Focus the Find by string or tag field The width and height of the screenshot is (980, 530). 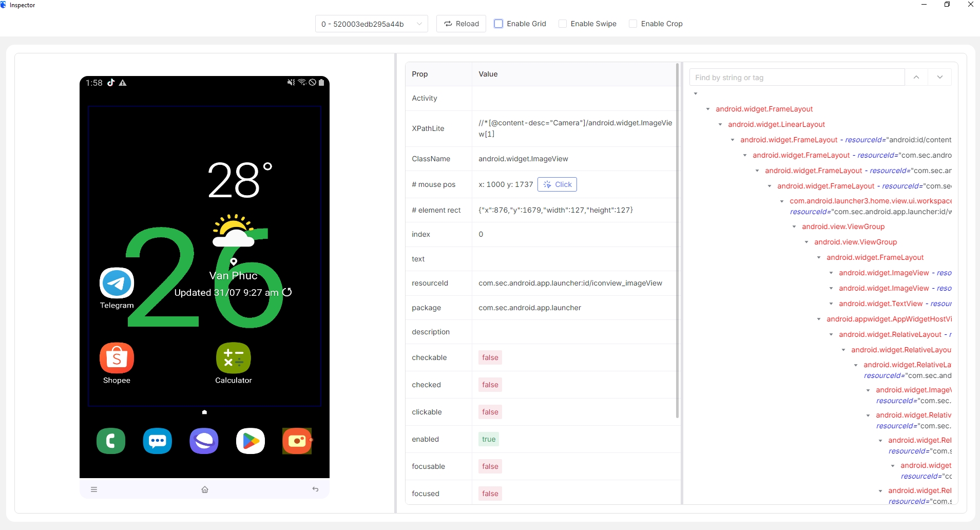tap(797, 77)
